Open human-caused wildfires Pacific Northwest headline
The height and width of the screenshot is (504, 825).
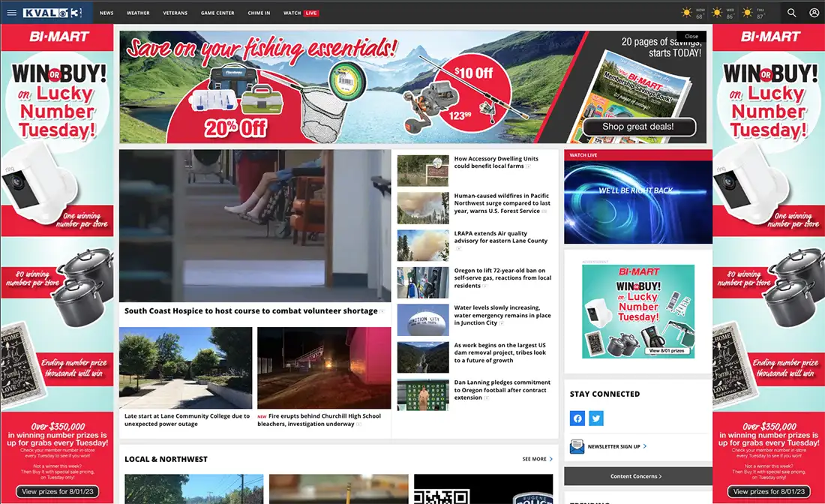point(502,203)
